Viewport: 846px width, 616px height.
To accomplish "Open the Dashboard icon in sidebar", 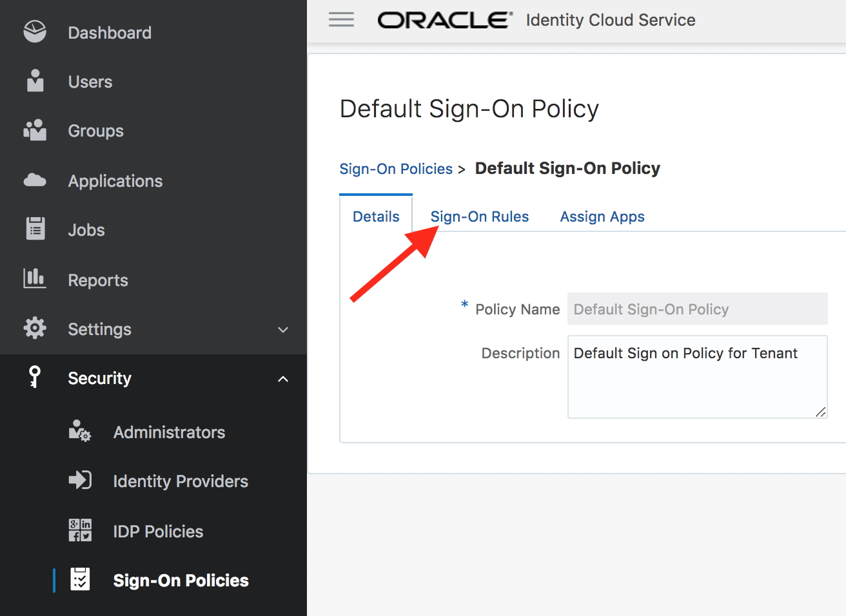I will (x=35, y=32).
